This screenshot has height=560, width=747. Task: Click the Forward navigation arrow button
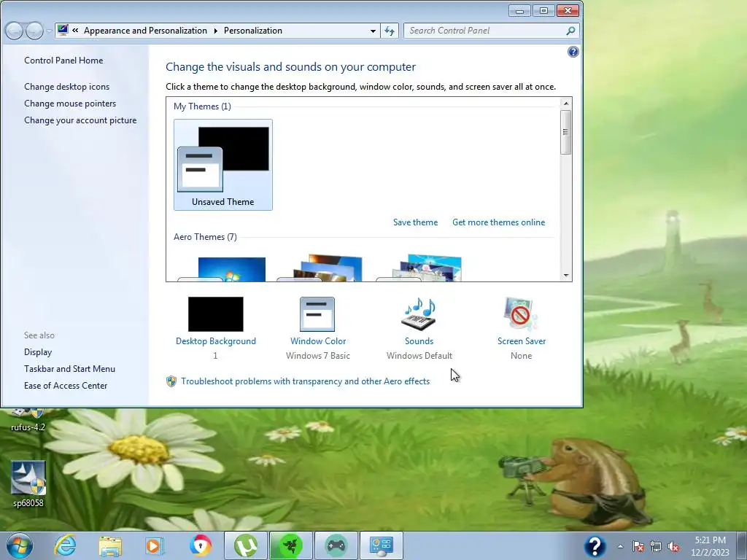[34, 31]
